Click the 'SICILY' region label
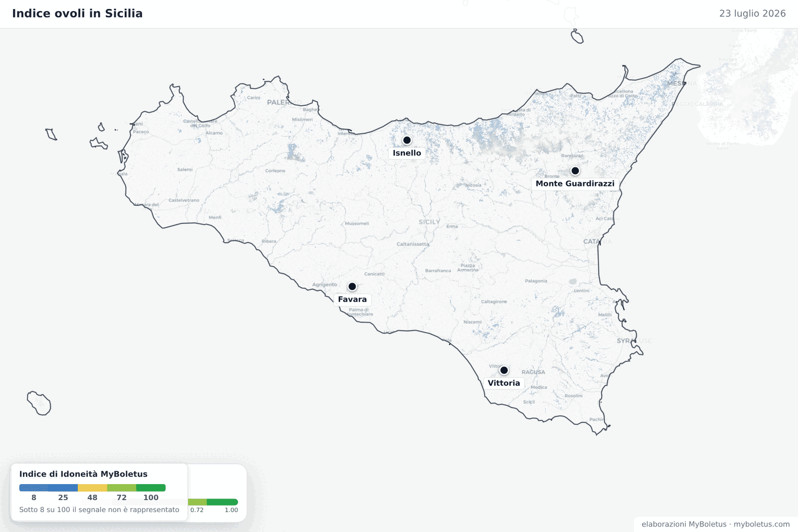Screen dimensions: 798x532 [x=429, y=222]
